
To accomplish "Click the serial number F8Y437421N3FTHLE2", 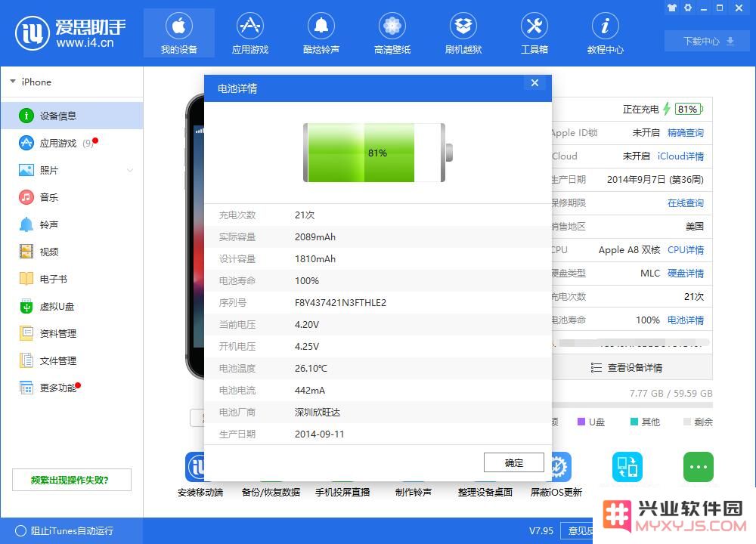I will click(340, 302).
